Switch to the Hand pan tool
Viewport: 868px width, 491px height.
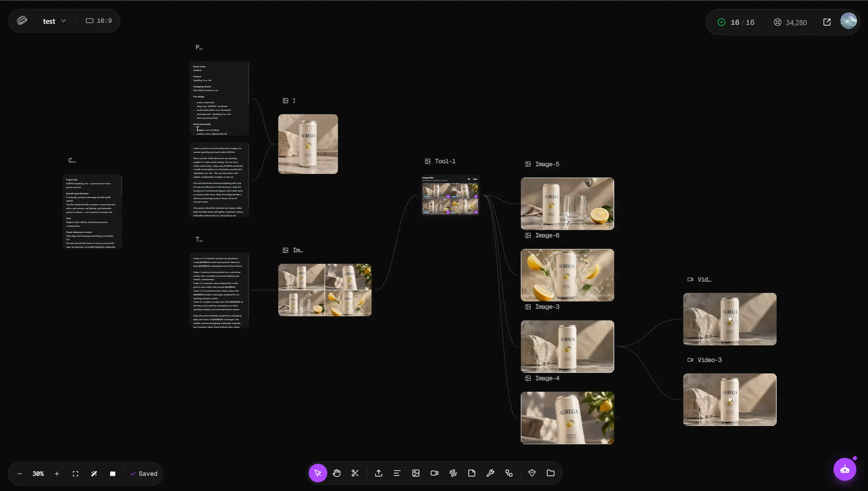pyautogui.click(x=336, y=473)
